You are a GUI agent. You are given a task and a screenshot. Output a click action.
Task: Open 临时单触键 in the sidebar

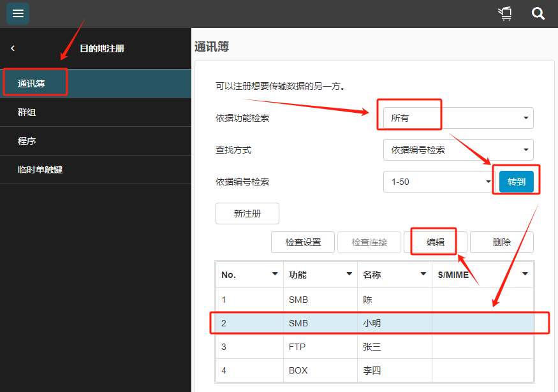(96, 170)
